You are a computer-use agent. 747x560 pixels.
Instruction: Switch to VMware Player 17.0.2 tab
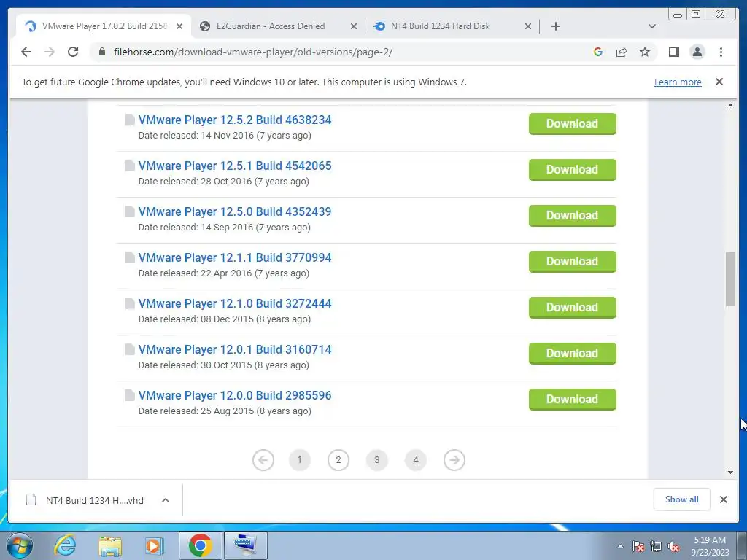click(x=104, y=26)
